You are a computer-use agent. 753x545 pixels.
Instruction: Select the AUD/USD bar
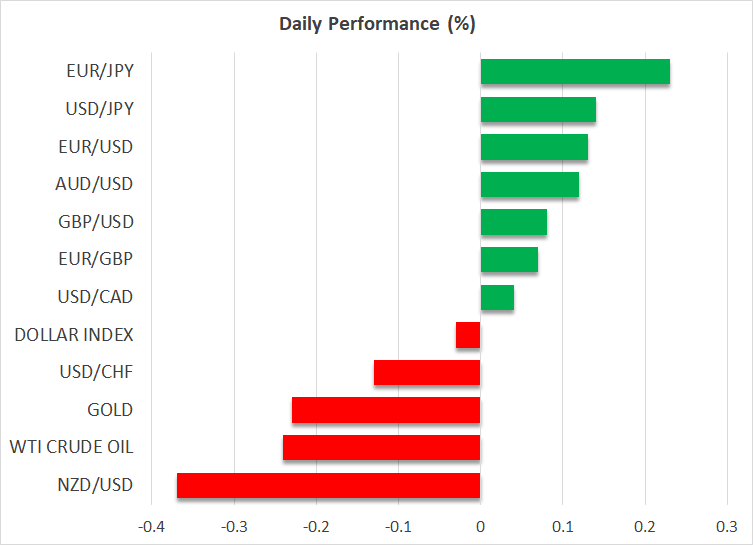coord(530,185)
